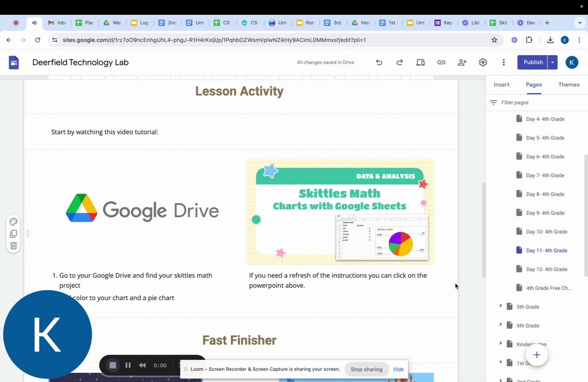Viewport: 588px width, 382px height.
Task: Click the copy published site link icon
Action: click(441, 62)
